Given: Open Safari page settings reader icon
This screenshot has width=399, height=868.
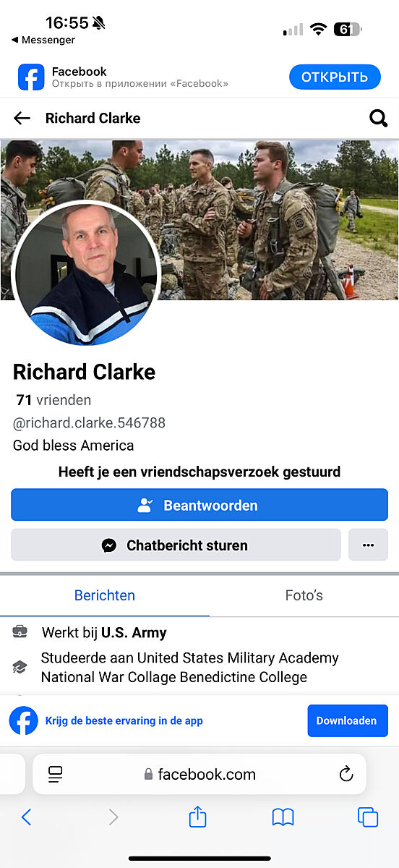Looking at the screenshot, I should click(56, 775).
